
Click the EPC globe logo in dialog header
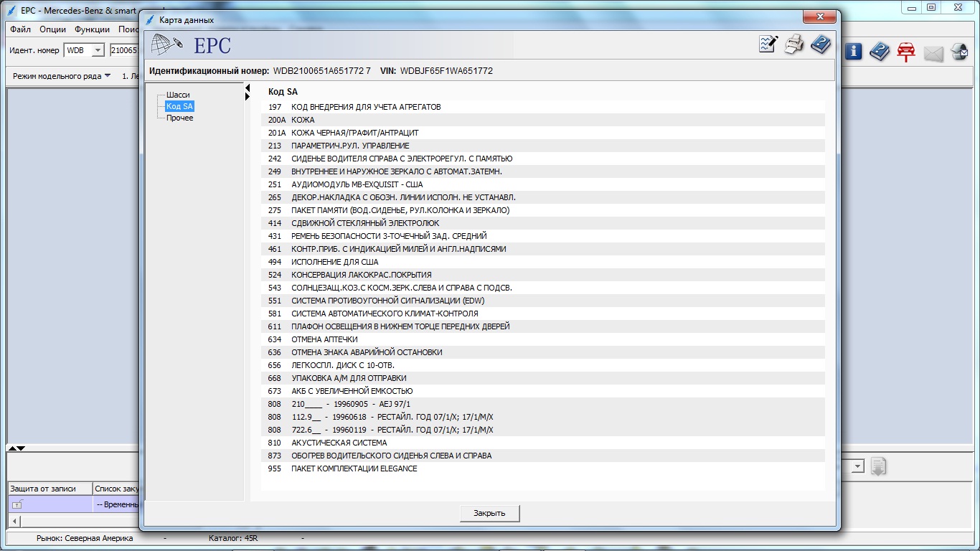click(166, 45)
